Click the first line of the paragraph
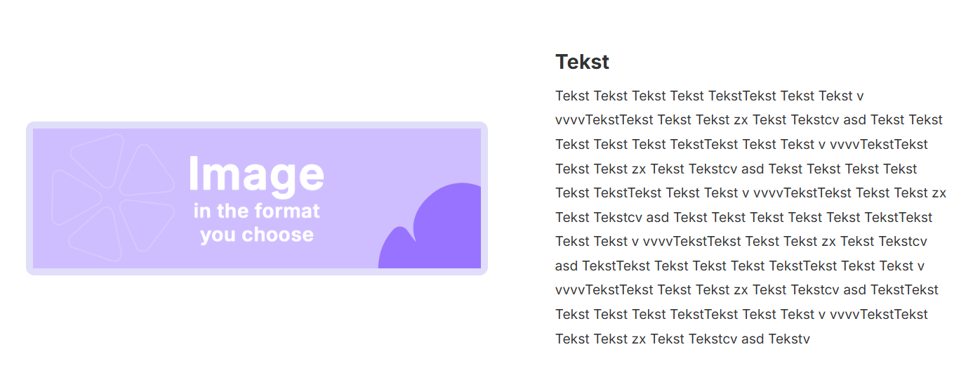This screenshot has width=980, height=366. coord(709,96)
